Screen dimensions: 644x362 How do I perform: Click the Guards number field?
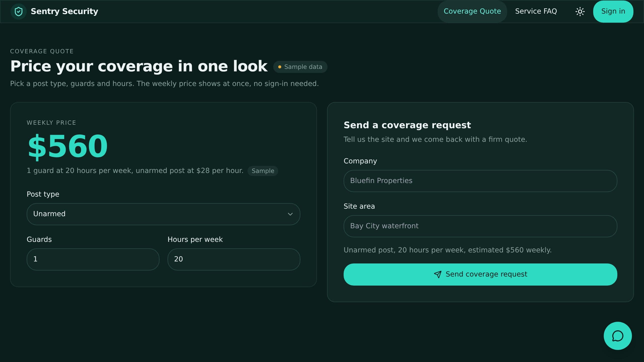[x=93, y=259]
